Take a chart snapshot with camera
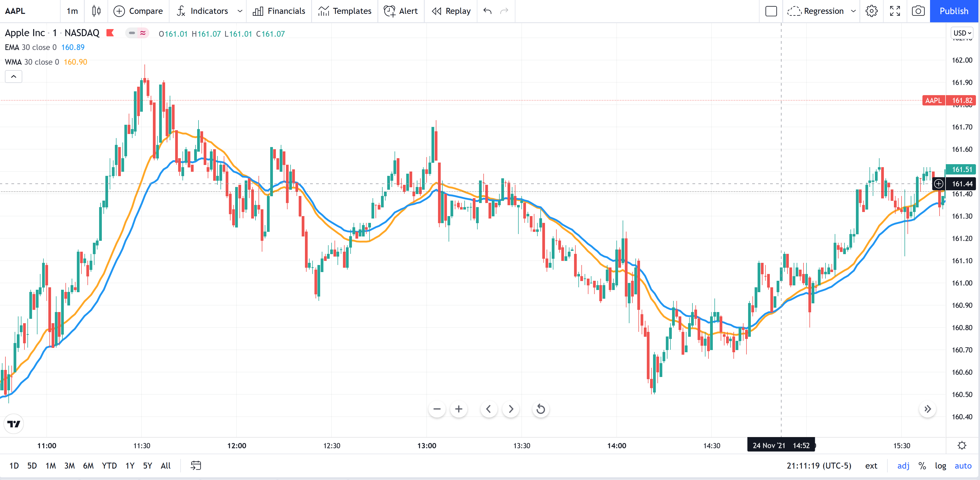 pos(918,11)
